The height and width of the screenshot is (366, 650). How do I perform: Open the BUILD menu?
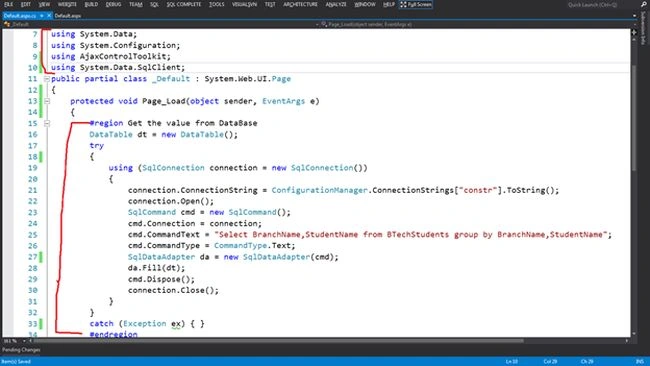pyautogui.click(x=91, y=4)
